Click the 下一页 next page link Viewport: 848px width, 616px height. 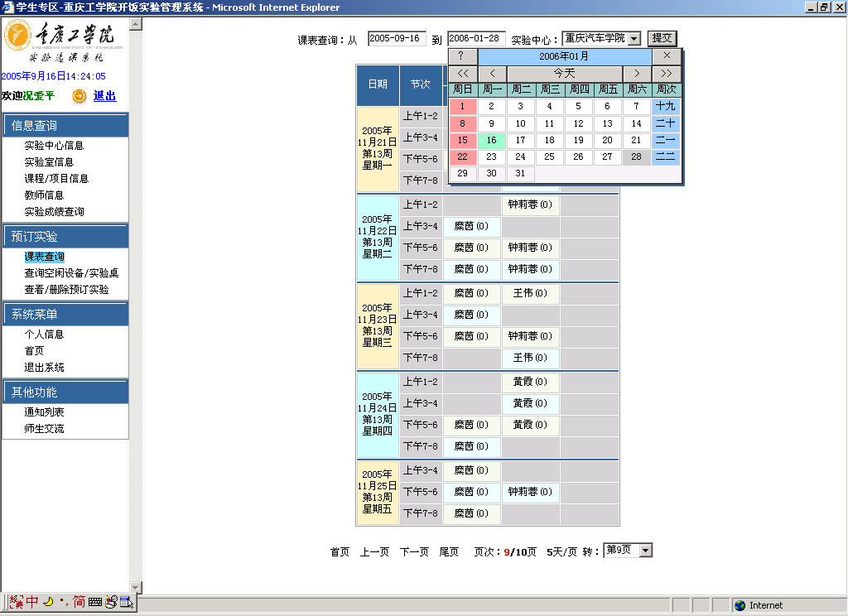[414, 552]
